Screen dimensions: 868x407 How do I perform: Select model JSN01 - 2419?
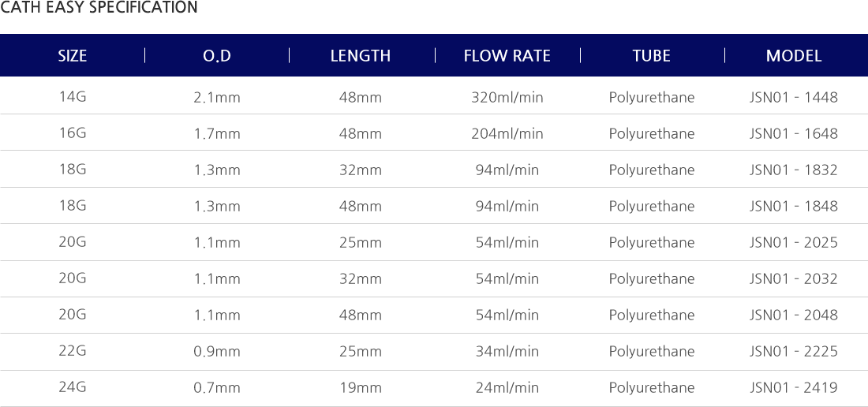(794, 387)
